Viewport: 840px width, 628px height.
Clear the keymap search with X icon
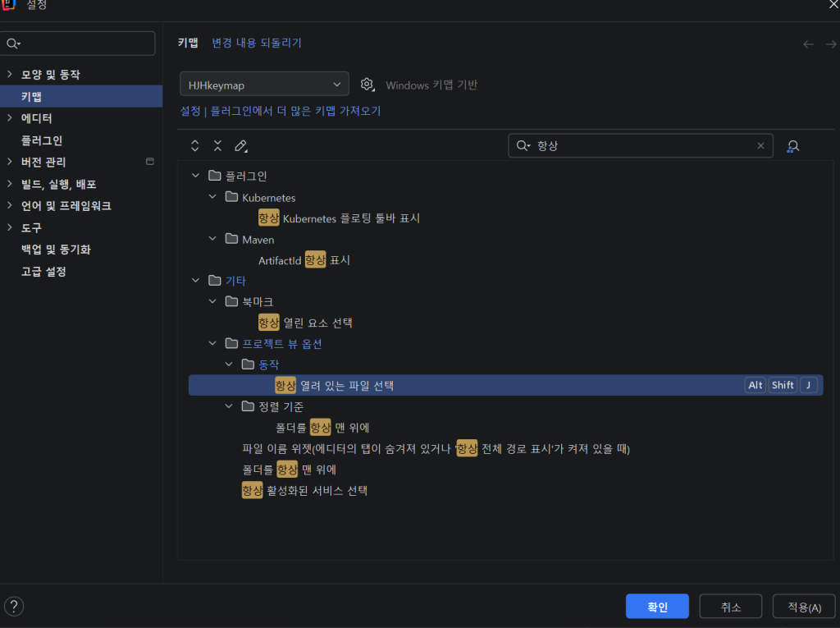click(760, 146)
